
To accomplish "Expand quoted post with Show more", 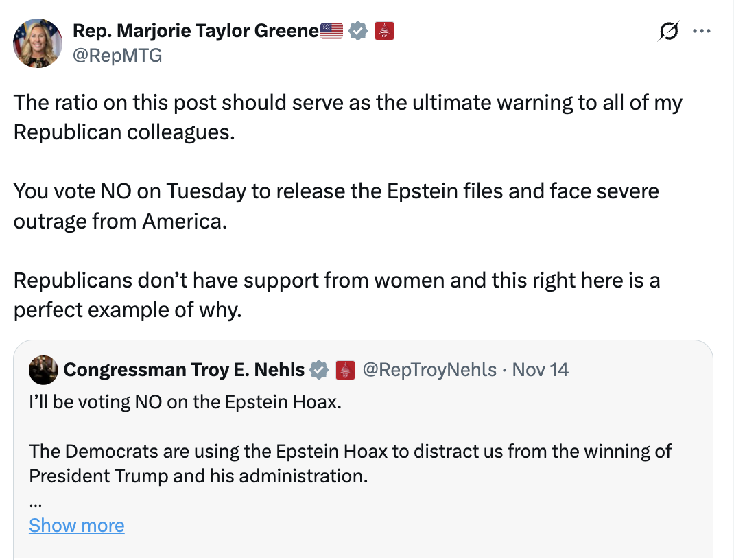I will click(x=77, y=526).
